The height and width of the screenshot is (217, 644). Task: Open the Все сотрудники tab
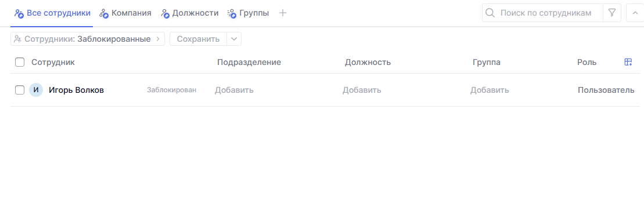(52, 13)
